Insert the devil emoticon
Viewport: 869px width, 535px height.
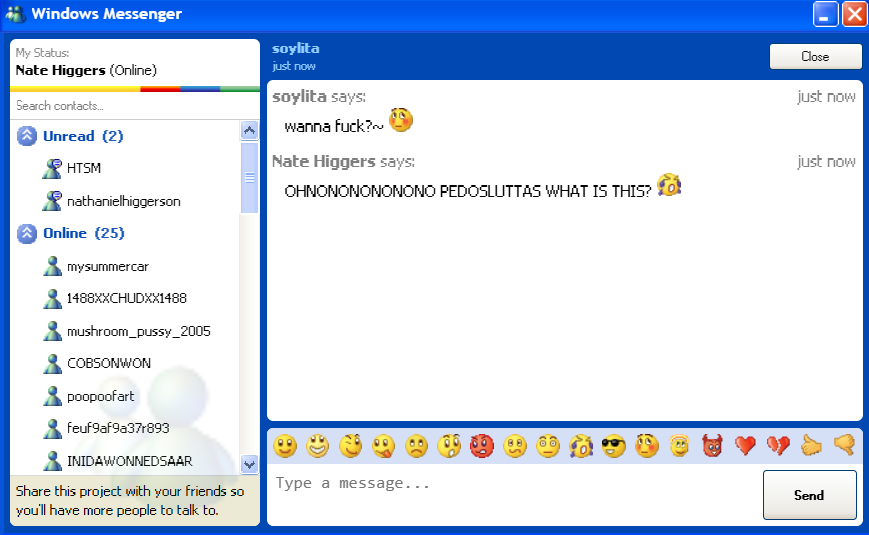(x=713, y=446)
